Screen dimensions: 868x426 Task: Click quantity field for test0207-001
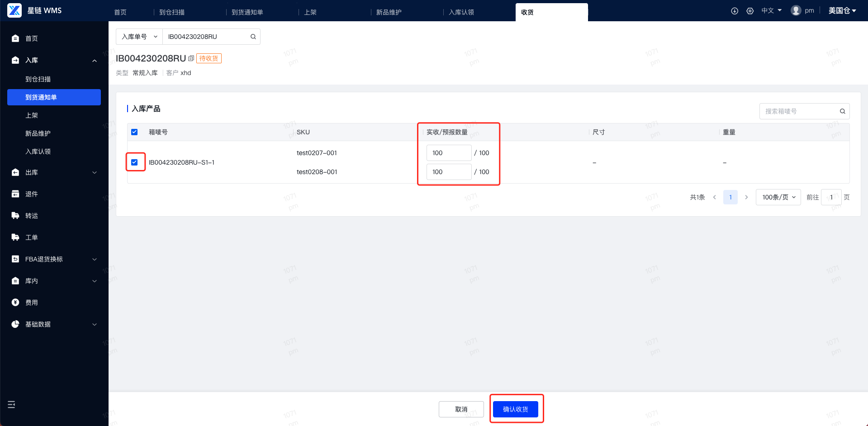449,153
